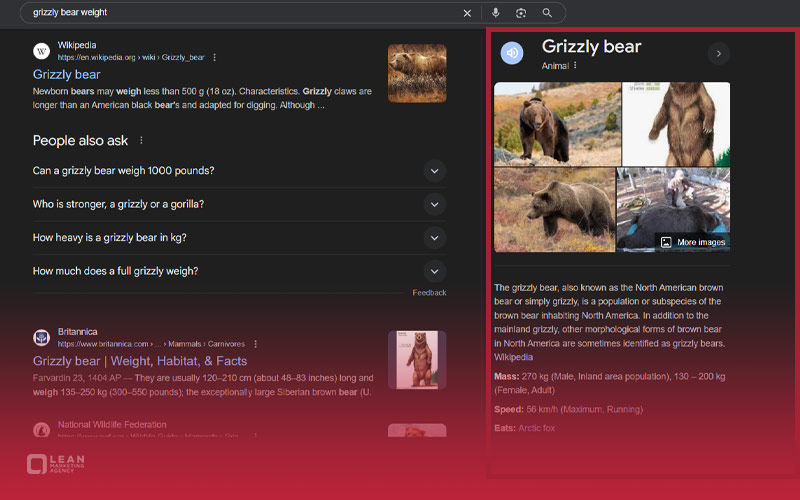Image resolution: width=800 pixels, height=500 pixels.
Task: Click the More images button
Action: tap(693, 242)
